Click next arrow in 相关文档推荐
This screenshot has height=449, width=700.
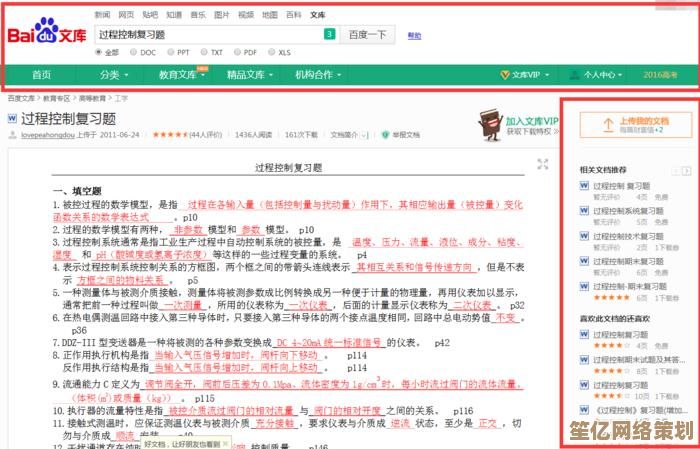(689, 169)
